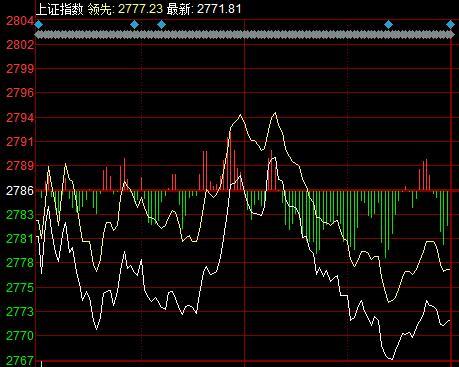Screen dimensions: 459x367
Task: Click the 2767 bottom price axis label
Action: coord(20,361)
